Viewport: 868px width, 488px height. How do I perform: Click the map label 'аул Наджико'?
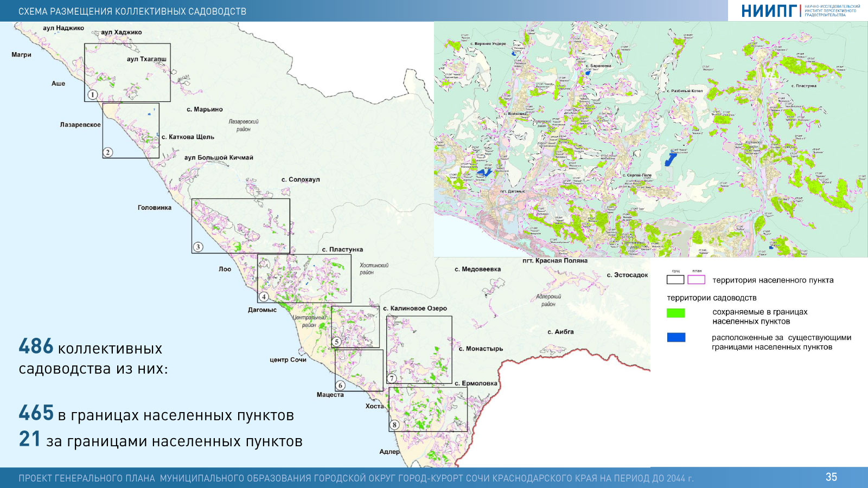click(63, 28)
